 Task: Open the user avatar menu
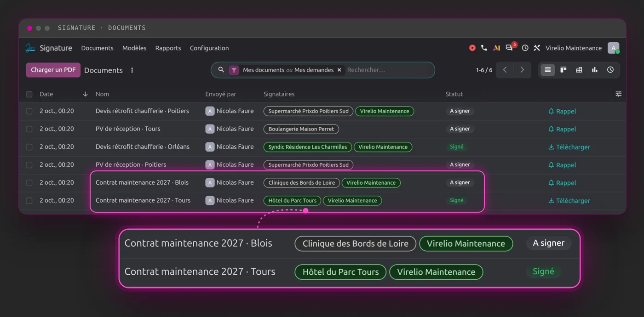click(613, 48)
